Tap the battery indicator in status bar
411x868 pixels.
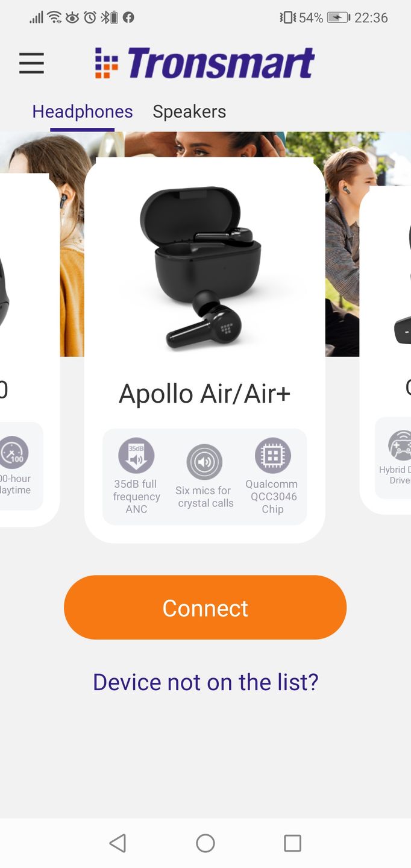coord(339,17)
